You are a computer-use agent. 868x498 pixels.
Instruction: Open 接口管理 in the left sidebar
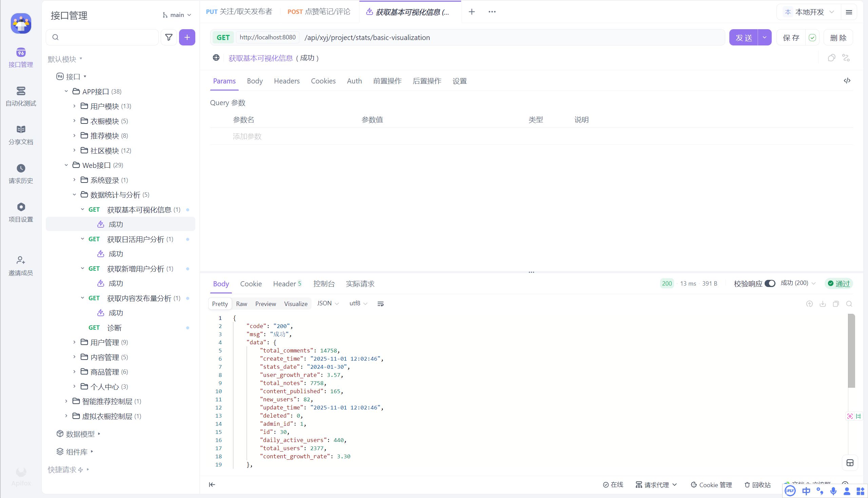pos(21,58)
